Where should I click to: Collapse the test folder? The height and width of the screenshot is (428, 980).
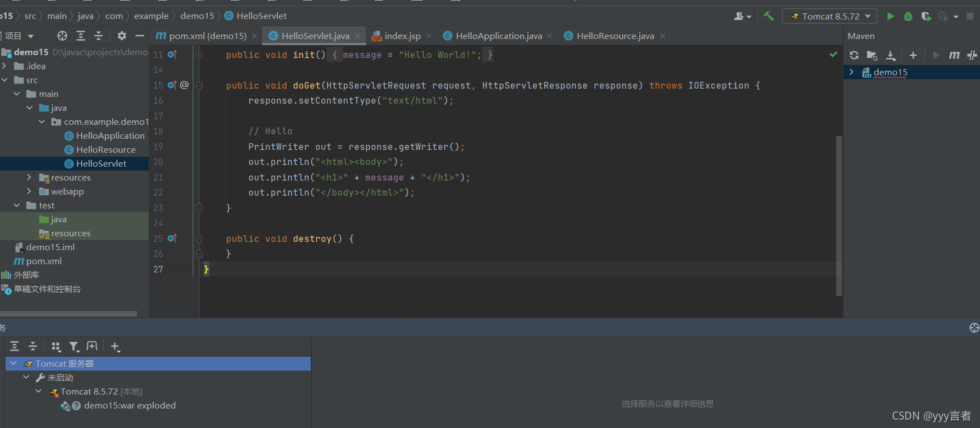(17, 205)
